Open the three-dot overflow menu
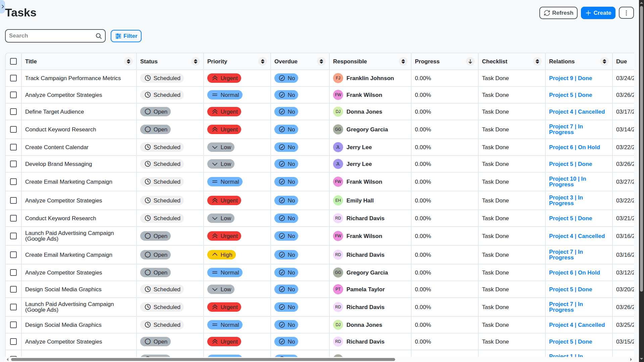The width and height of the screenshot is (644, 362). pyautogui.click(x=626, y=13)
